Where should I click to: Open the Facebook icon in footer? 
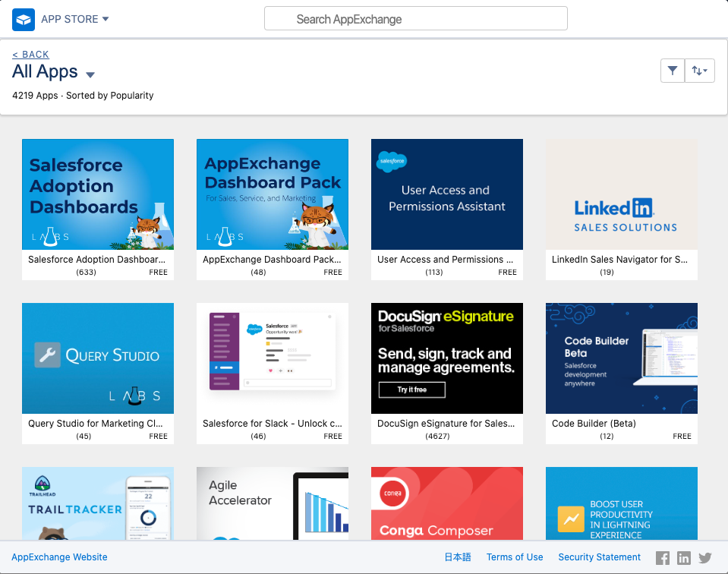tap(663, 558)
